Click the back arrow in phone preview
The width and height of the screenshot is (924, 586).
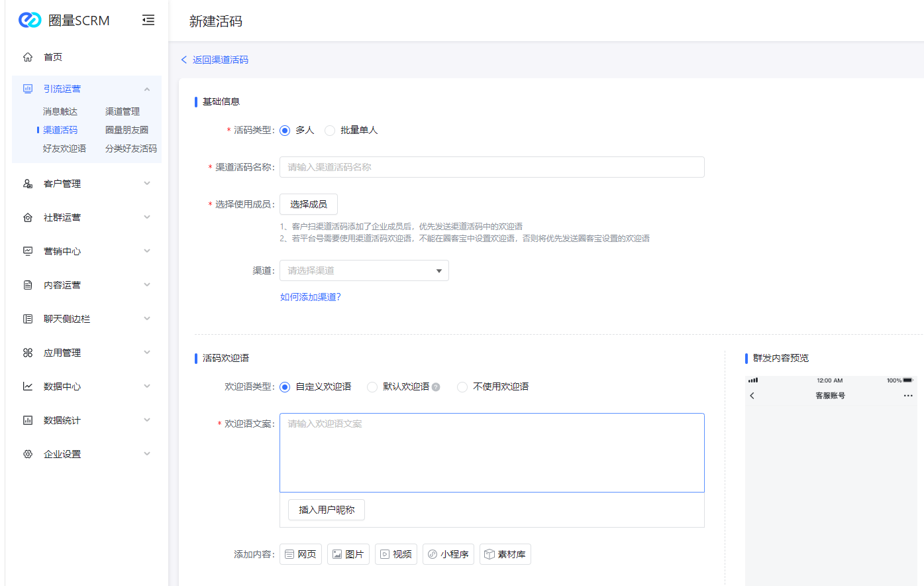click(752, 396)
